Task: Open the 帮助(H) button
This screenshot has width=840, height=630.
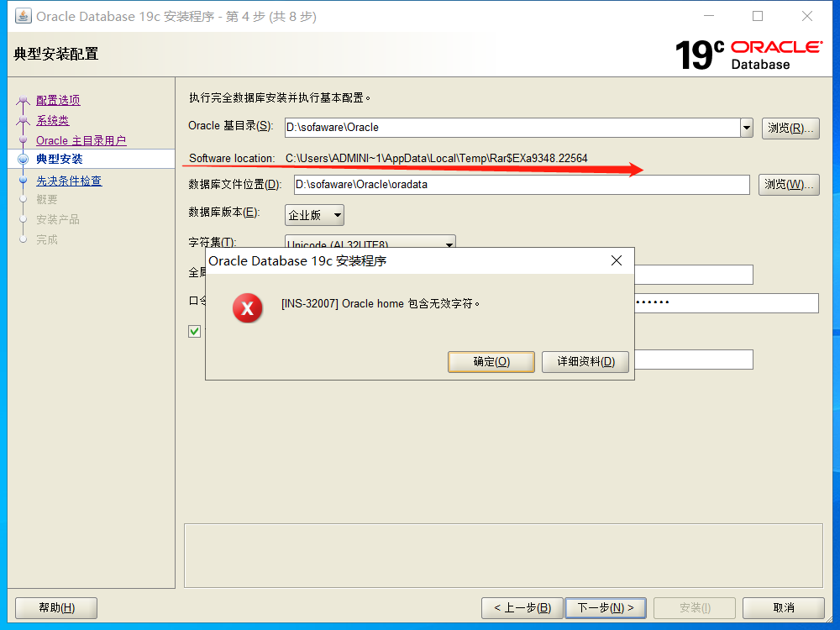Action: point(55,607)
